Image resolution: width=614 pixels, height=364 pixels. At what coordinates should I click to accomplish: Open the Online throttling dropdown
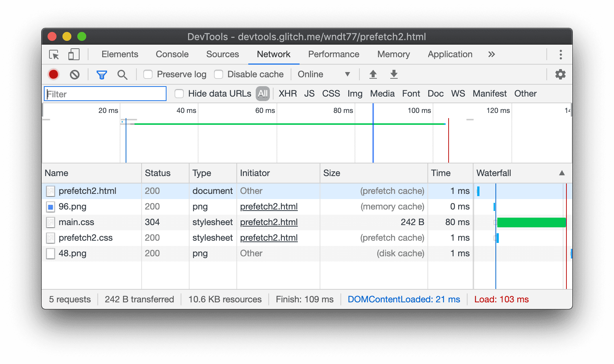pyautogui.click(x=323, y=74)
